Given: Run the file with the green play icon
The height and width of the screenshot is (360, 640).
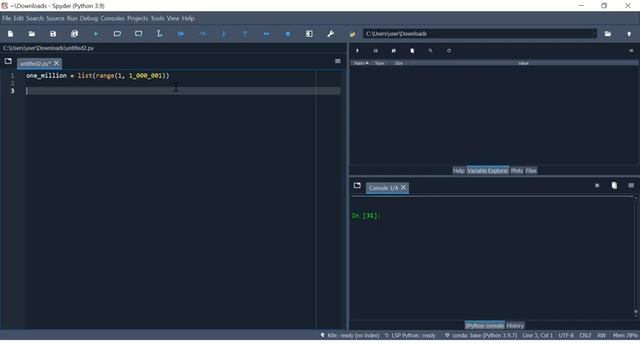Looking at the screenshot, I should click(96, 34).
